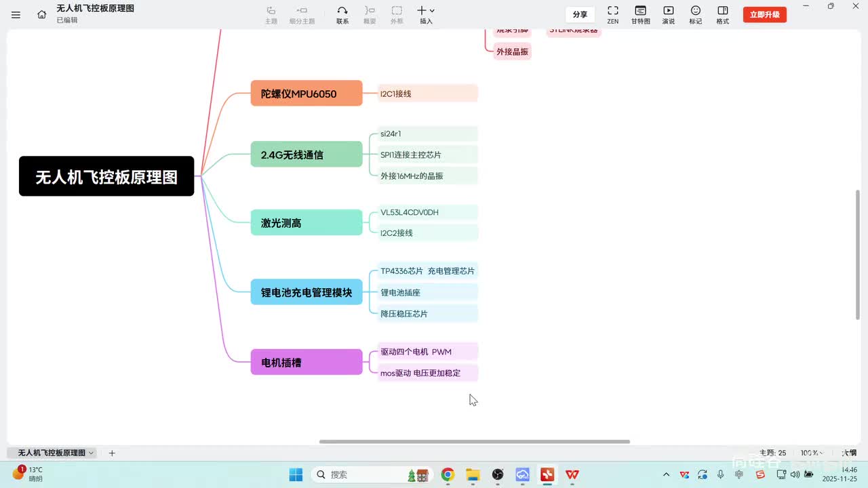
Task: Select the TP4336芯片 充电管理芯片 subtopic
Action: pos(428,270)
